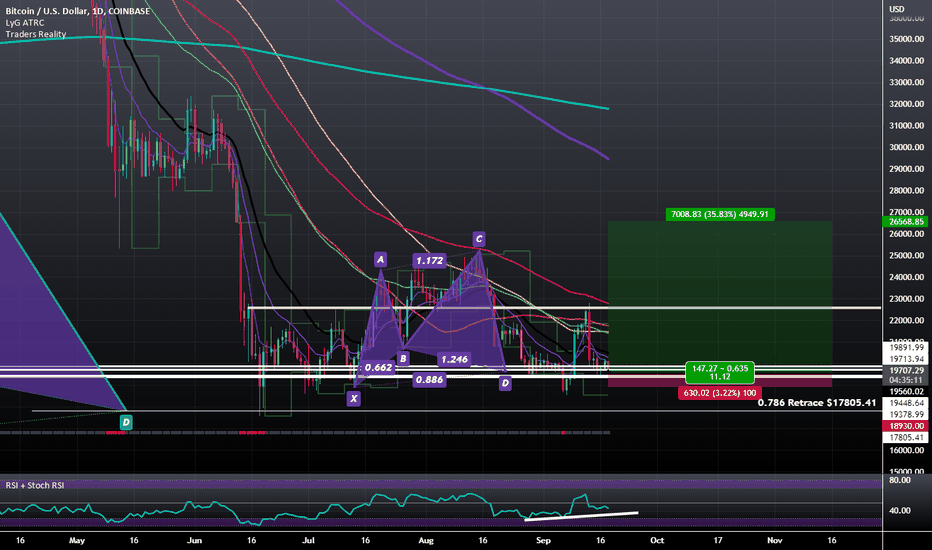This screenshot has height=550, width=932.
Task: Click the 16000.00 price axis level
Action: click(x=907, y=451)
